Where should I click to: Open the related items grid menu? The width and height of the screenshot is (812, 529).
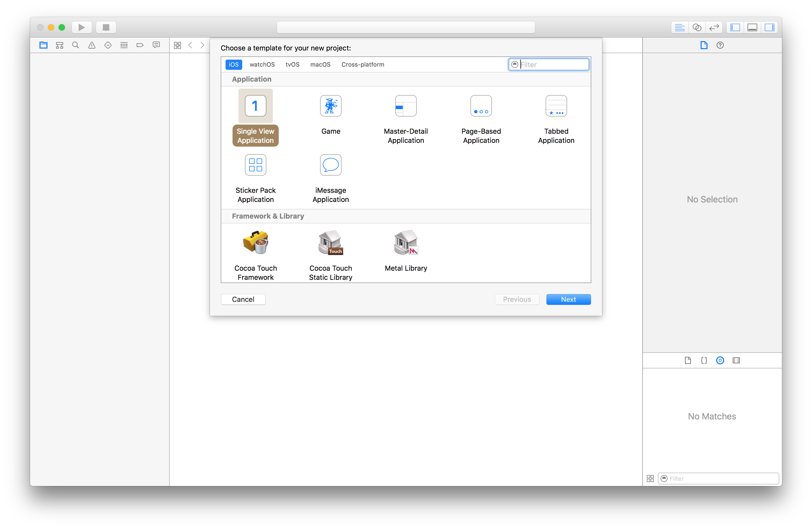tap(177, 45)
